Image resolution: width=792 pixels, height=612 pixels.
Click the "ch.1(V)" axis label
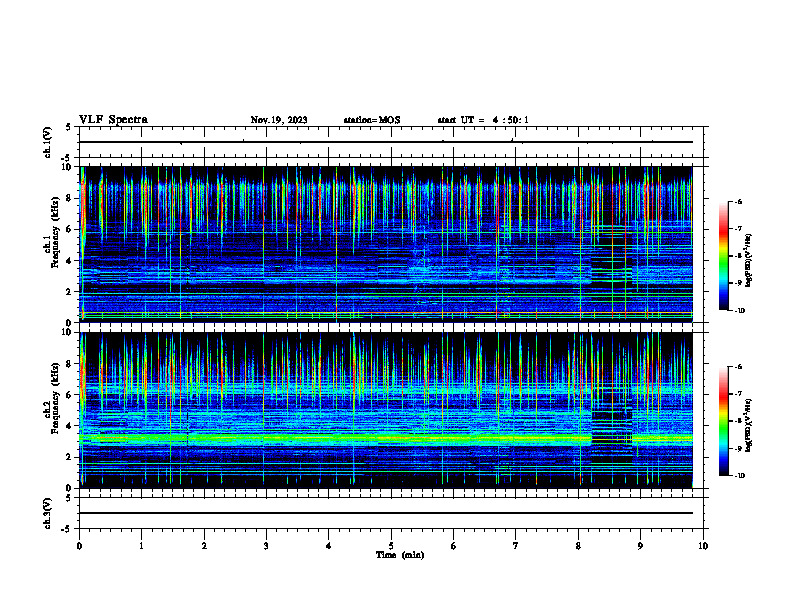tap(47, 142)
